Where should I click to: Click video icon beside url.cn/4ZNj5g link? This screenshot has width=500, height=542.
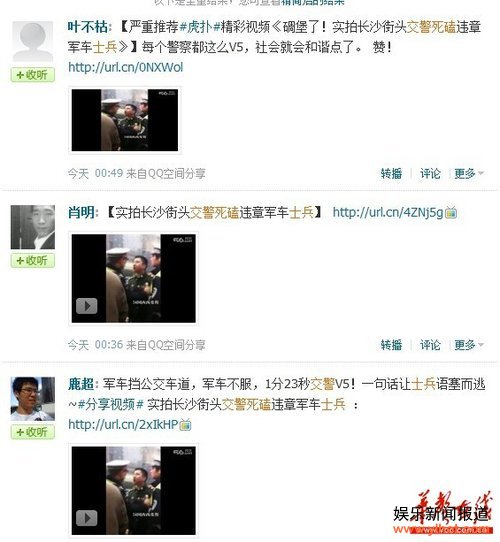451,213
